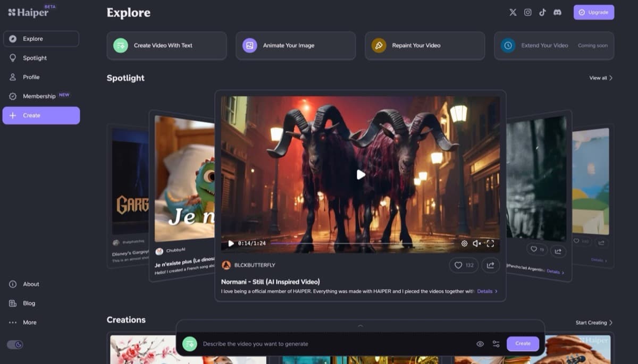Collapse the prompt bar using its chevron

(360, 326)
